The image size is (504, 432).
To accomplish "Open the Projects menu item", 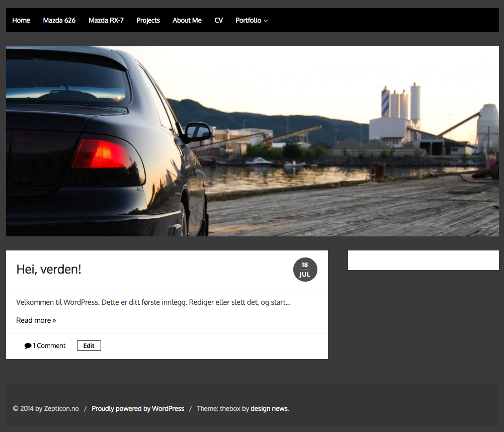I will pyautogui.click(x=148, y=20).
